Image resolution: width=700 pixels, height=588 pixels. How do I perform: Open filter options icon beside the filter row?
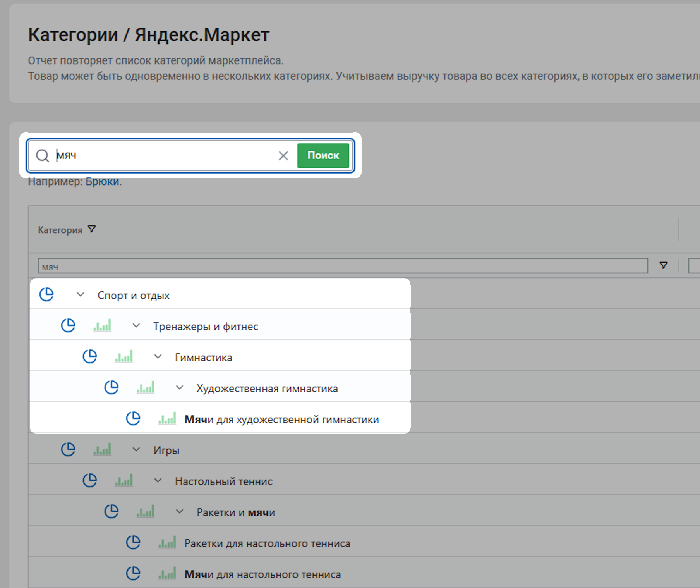[x=664, y=265]
